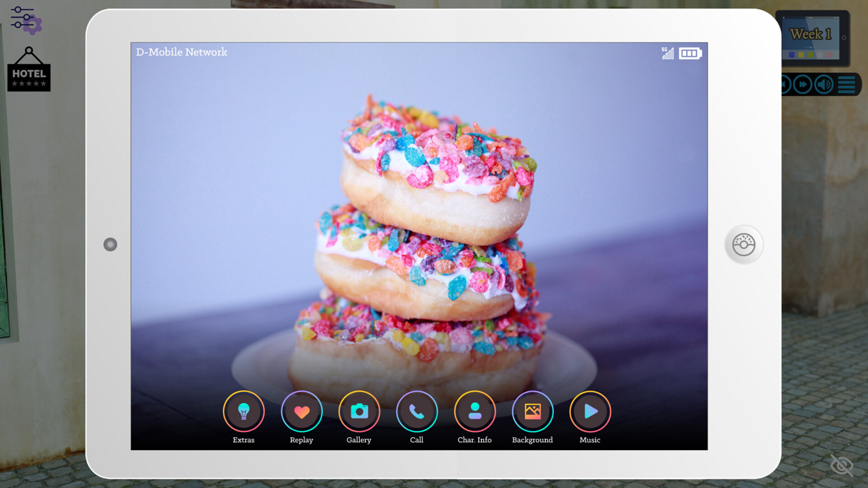Click the five-star HOTEL sign icon
Image resolution: width=868 pixels, height=488 pixels.
28,72
